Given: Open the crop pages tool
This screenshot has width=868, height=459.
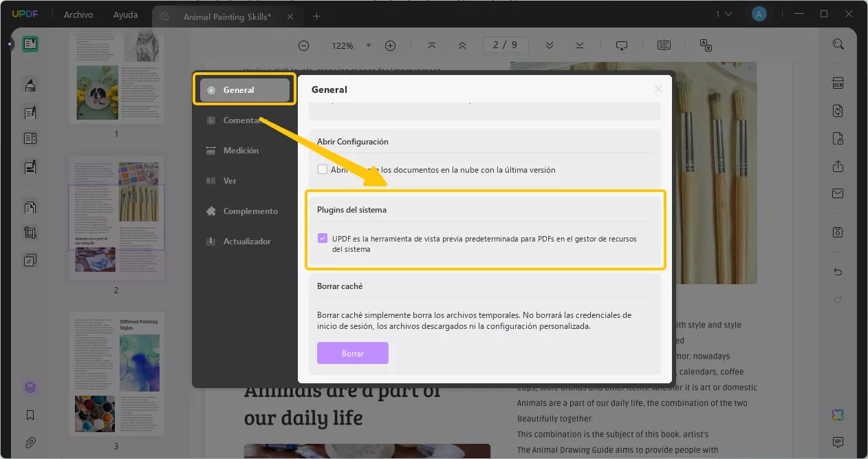Looking at the screenshot, I should (x=30, y=233).
